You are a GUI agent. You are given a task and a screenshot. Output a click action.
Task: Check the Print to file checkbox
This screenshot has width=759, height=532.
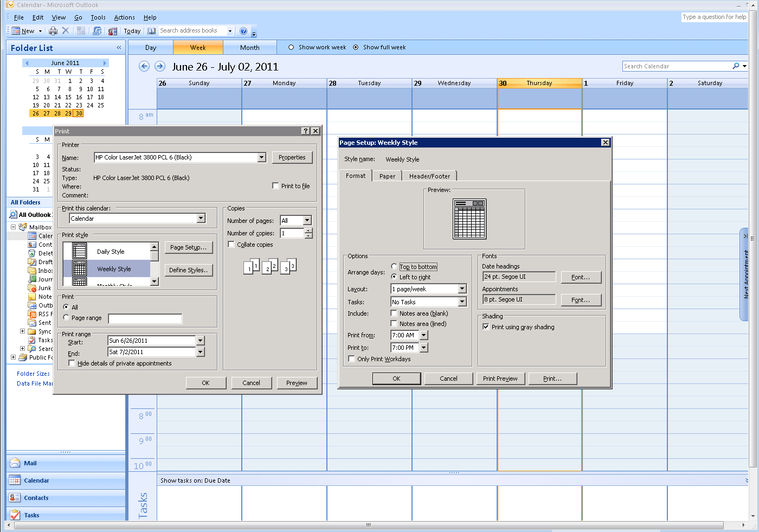[x=275, y=185]
